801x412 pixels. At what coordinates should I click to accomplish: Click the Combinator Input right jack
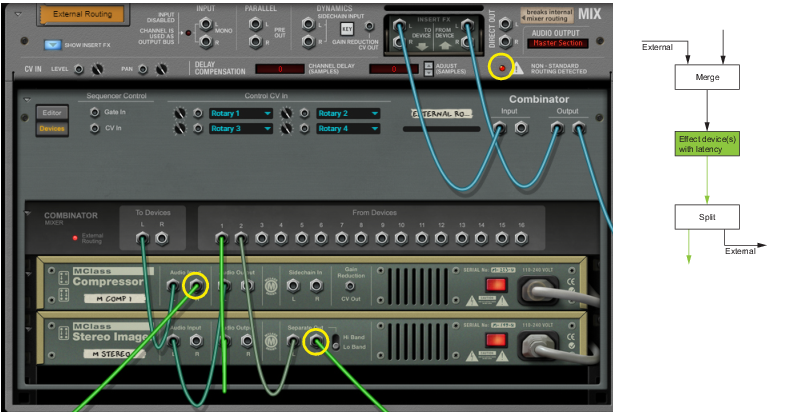pos(521,128)
